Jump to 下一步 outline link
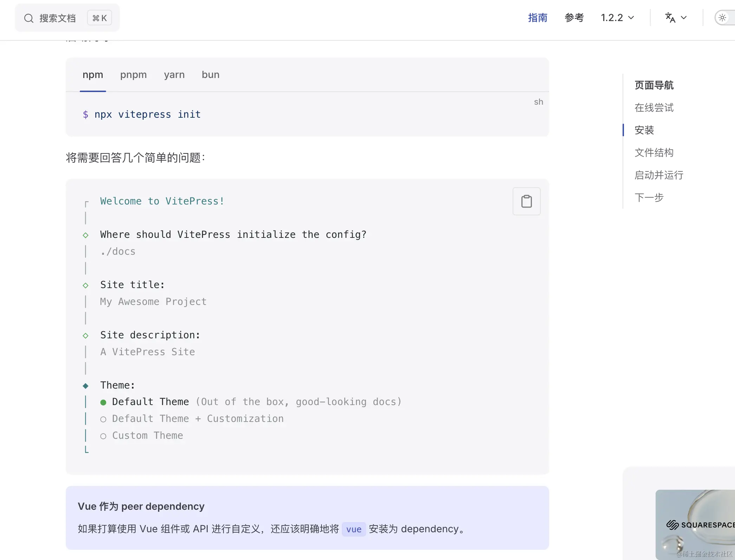Image resolution: width=735 pixels, height=560 pixels. pyautogui.click(x=649, y=197)
